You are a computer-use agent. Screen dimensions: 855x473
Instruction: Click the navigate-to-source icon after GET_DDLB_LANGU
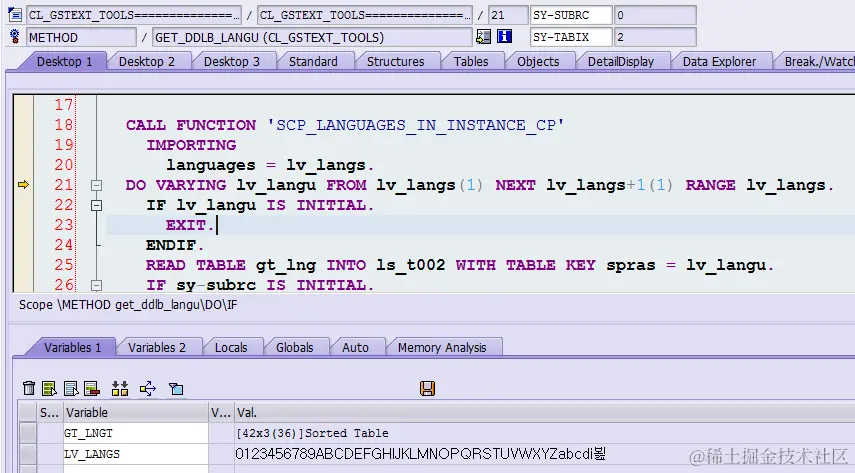pos(483,37)
